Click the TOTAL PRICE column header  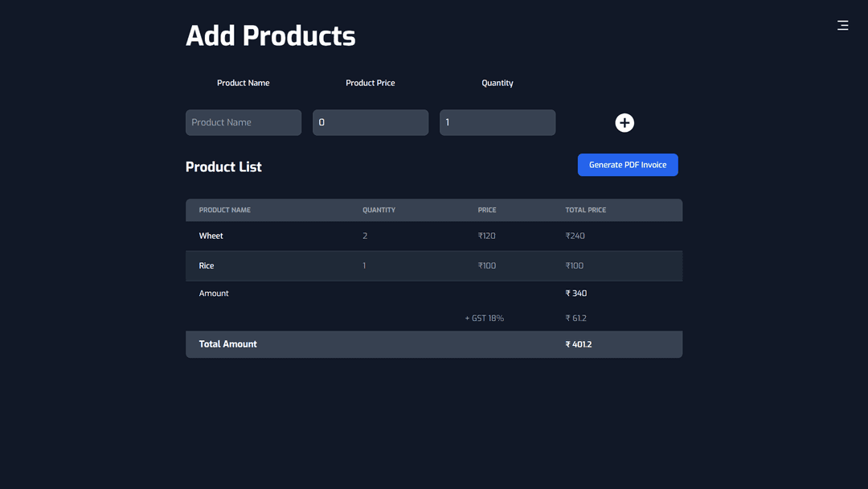pyautogui.click(x=586, y=210)
